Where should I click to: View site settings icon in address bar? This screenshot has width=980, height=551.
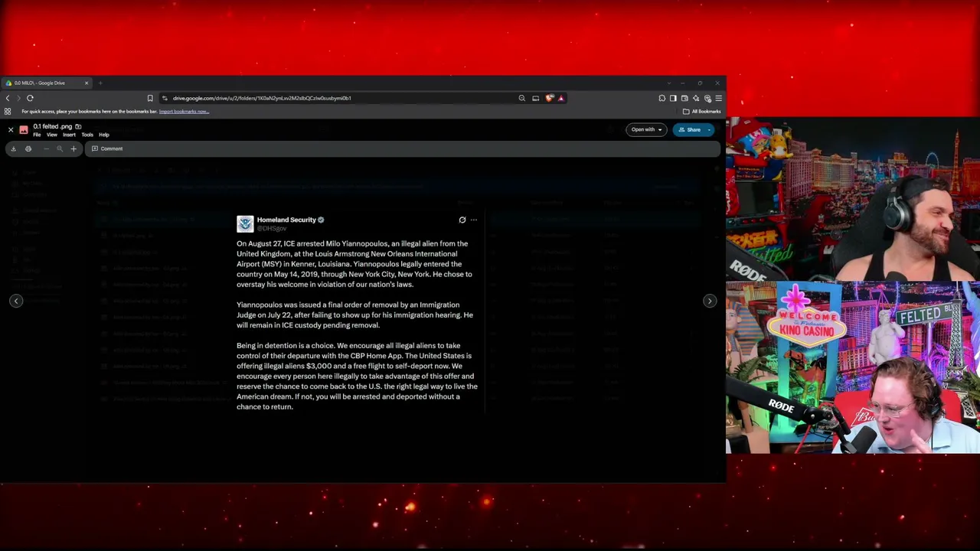click(165, 98)
